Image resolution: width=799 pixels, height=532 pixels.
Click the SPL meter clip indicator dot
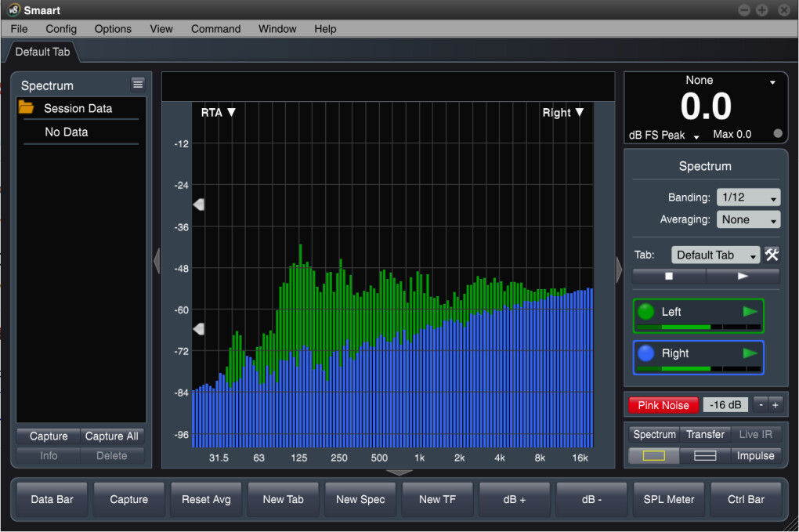point(778,133)
